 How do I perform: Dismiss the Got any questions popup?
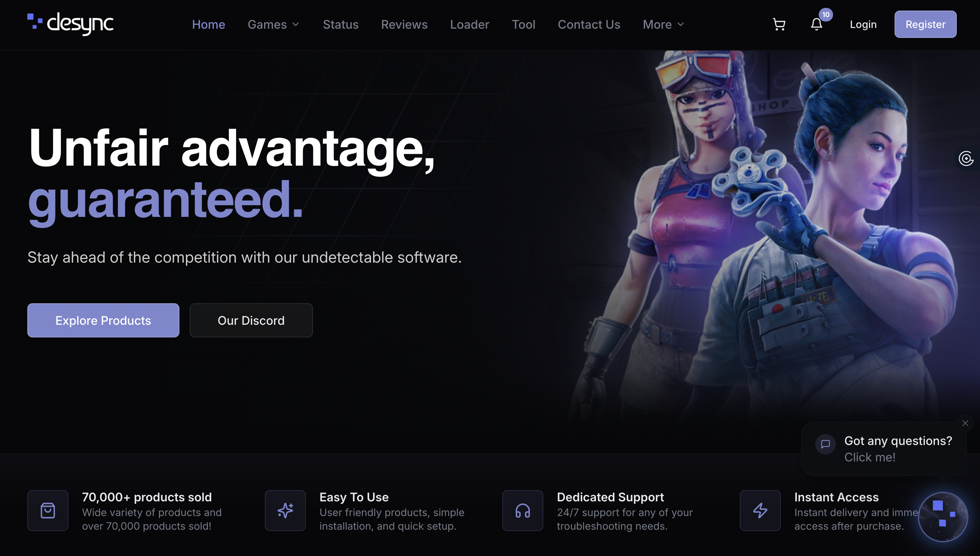[965, 423]
